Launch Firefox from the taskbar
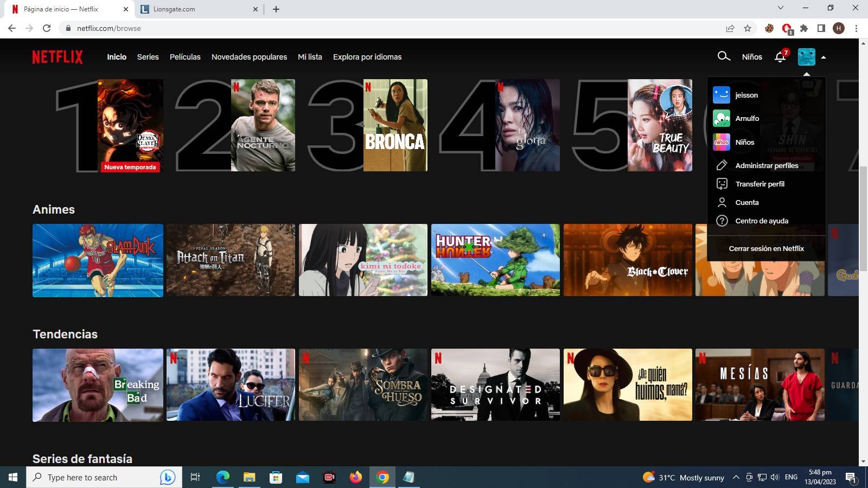Screen dimensions: 868x488 [x=356, y=477]
